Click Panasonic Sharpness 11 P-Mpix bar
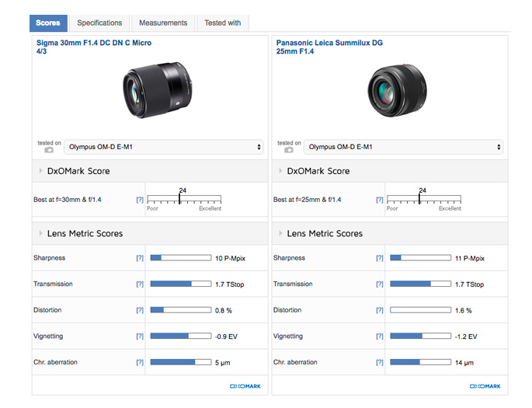This screenshot has height=408, width=532. (x=421, y=258)
